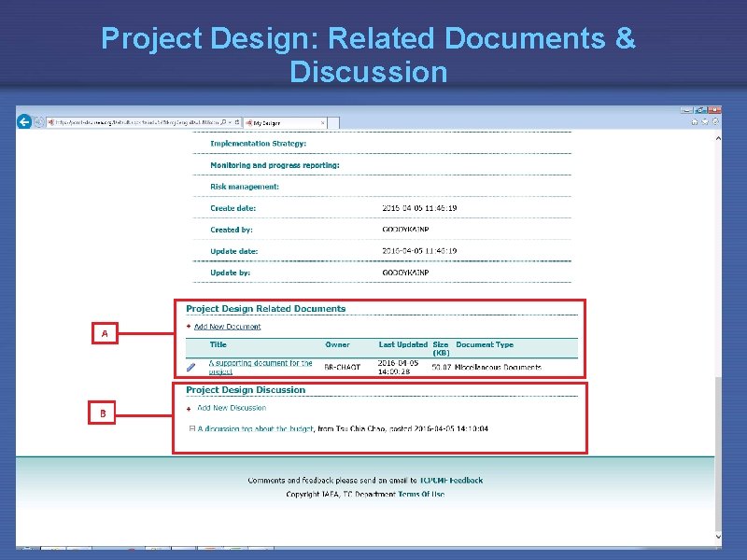This screenshot has height=560, width=747.
Task: Open the Terms Of Use link
Action: pos(422,494)
